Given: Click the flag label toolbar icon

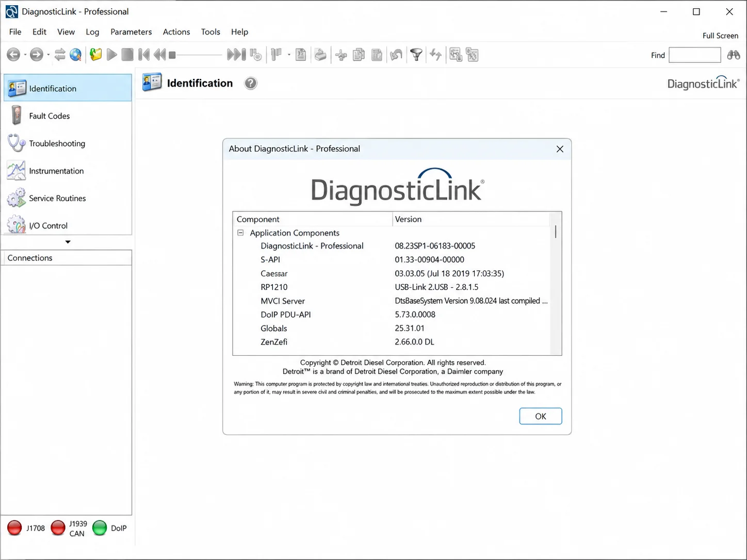Looking at the screenshot, I should [x=277, y=55].
